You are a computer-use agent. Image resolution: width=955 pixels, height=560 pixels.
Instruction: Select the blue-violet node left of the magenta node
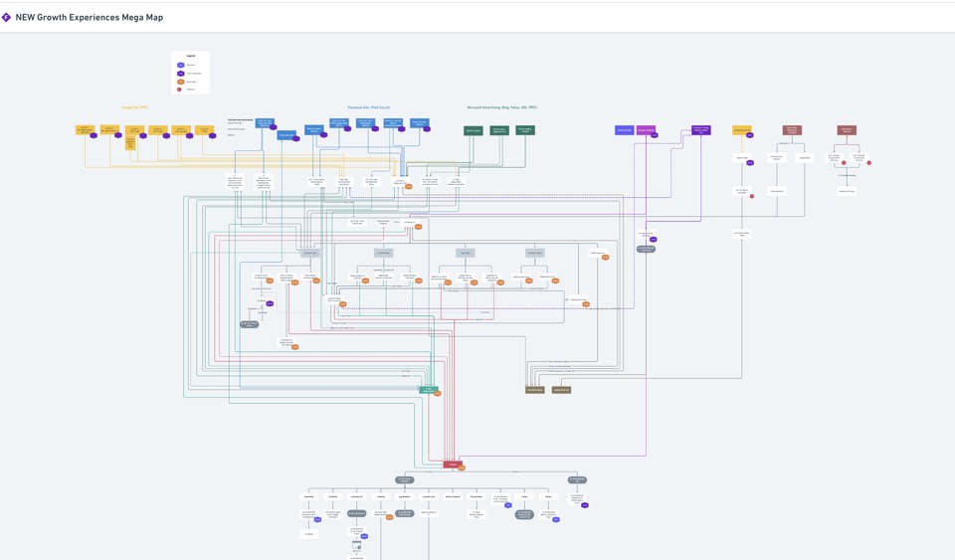(625, 130)
